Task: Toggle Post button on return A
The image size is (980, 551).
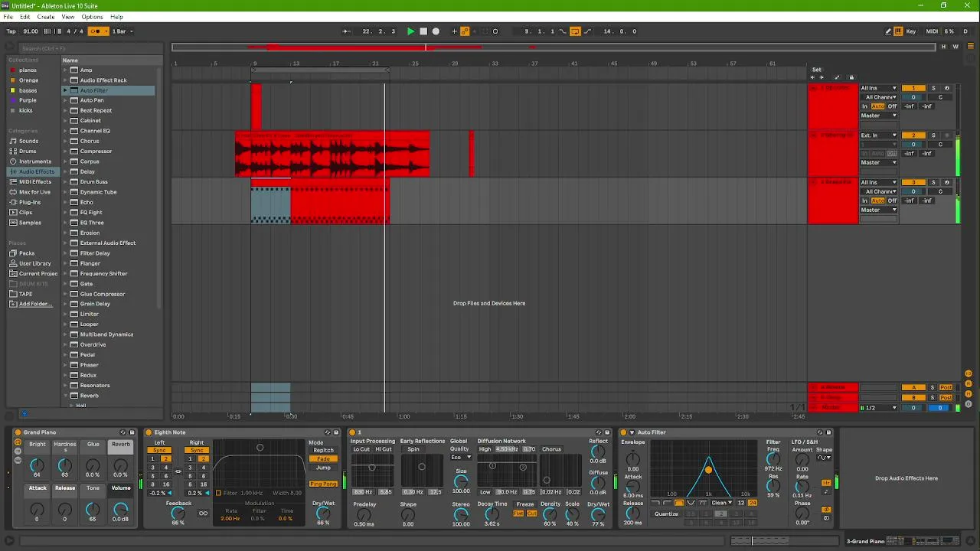Action: tap(946, 388)
